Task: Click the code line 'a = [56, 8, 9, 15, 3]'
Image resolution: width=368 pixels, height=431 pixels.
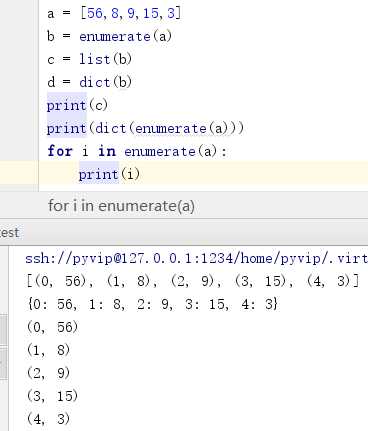Action: coord(114,13)
